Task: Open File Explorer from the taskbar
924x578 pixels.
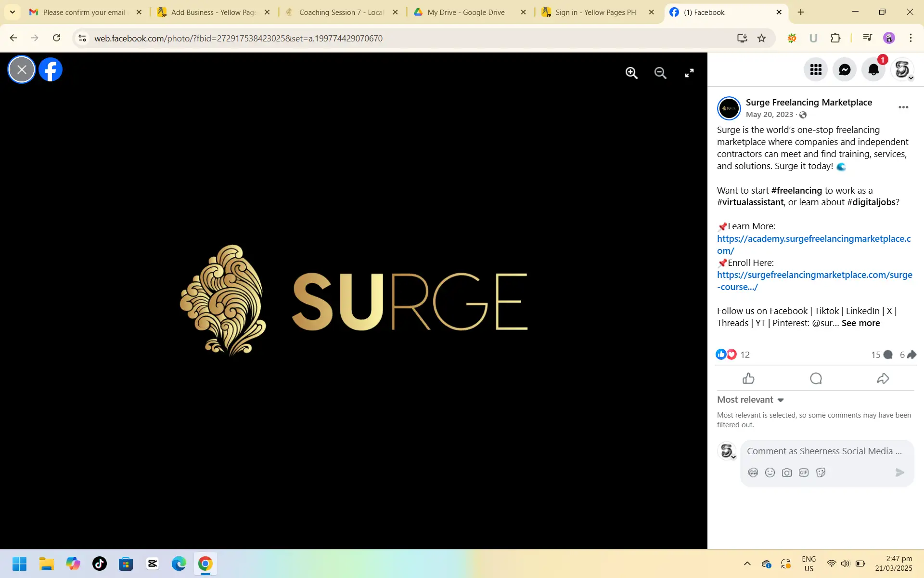Action: 46,564
